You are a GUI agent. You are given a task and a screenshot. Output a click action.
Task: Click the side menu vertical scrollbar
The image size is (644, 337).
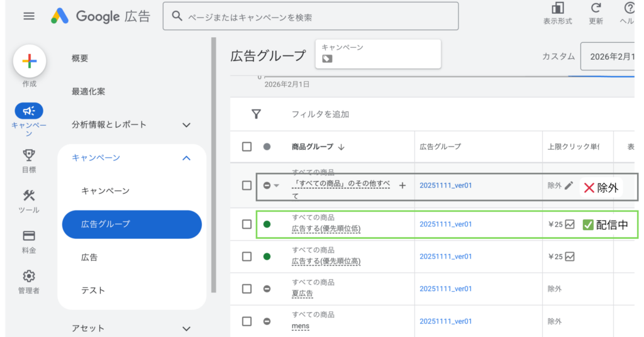tap(214, 165)
